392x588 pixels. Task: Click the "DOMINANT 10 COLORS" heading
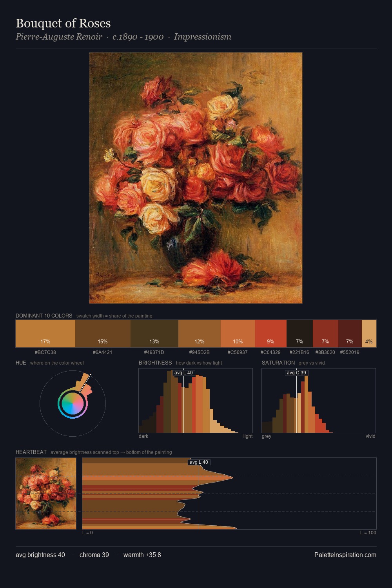[x=44, y=316]
